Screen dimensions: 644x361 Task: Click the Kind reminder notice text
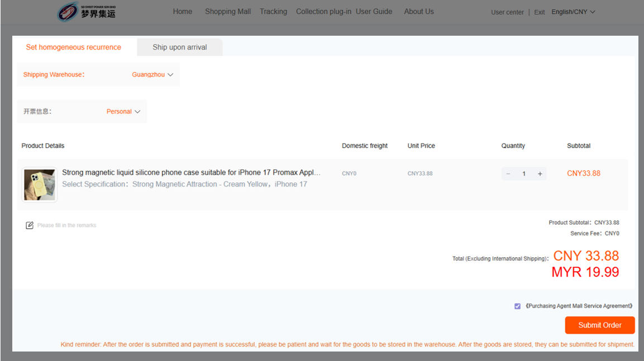tap(347, 344)
